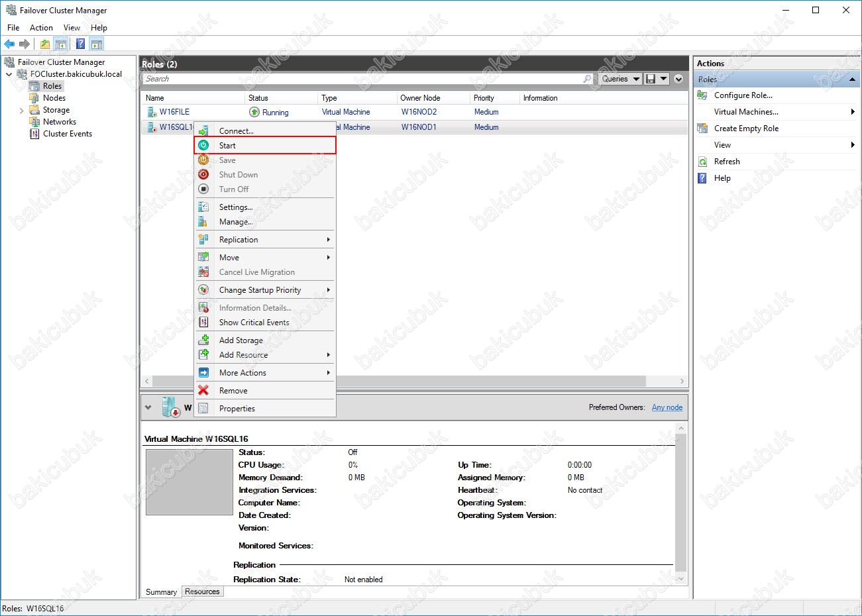The height and width of the screenshot is (616, 862).
Task: Expand the View submenu arrow in Actions
Action: tap(853, 145)
